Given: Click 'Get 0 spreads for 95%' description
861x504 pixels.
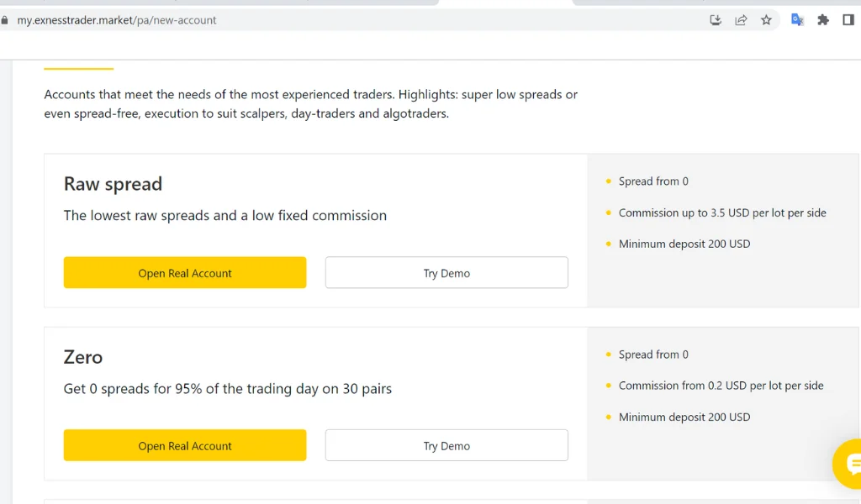Looking at the screenshot, I should pyautogui.click(x=227, y=389).
